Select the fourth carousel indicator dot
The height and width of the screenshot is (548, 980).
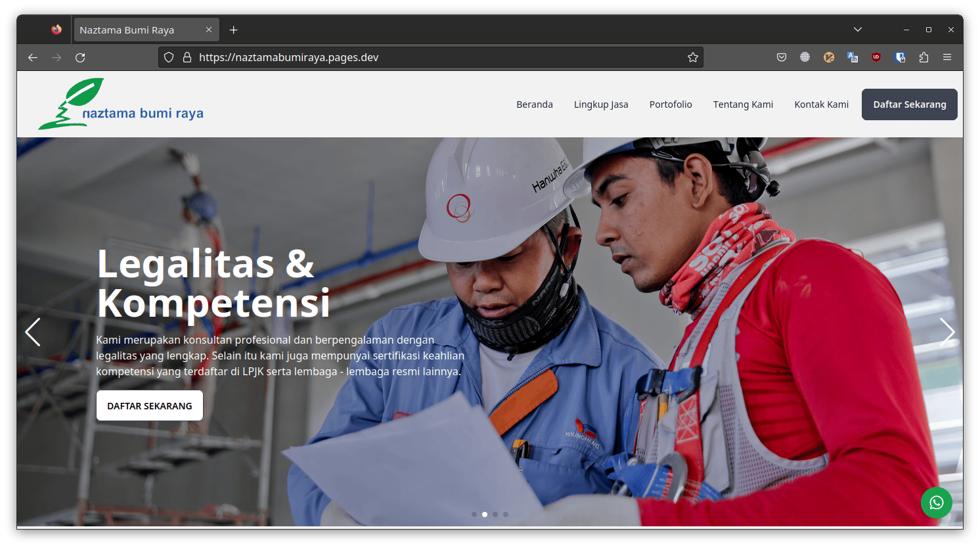tap(506, 514)
